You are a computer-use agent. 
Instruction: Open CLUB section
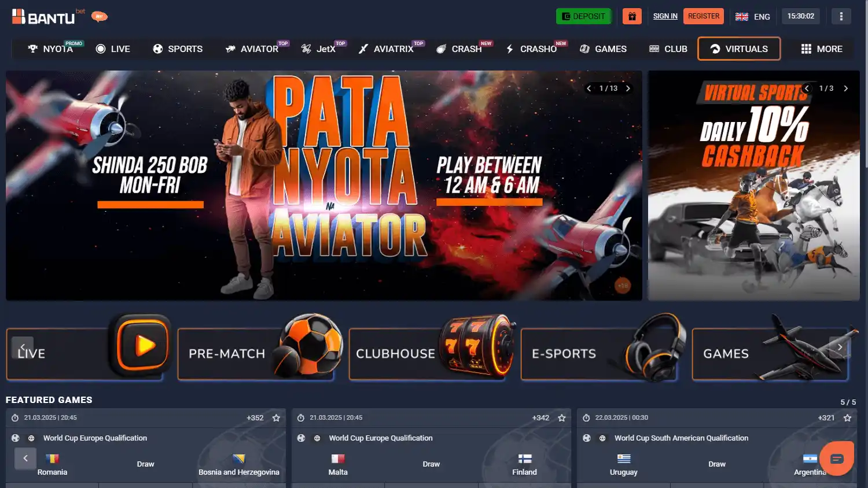(668, 49)
